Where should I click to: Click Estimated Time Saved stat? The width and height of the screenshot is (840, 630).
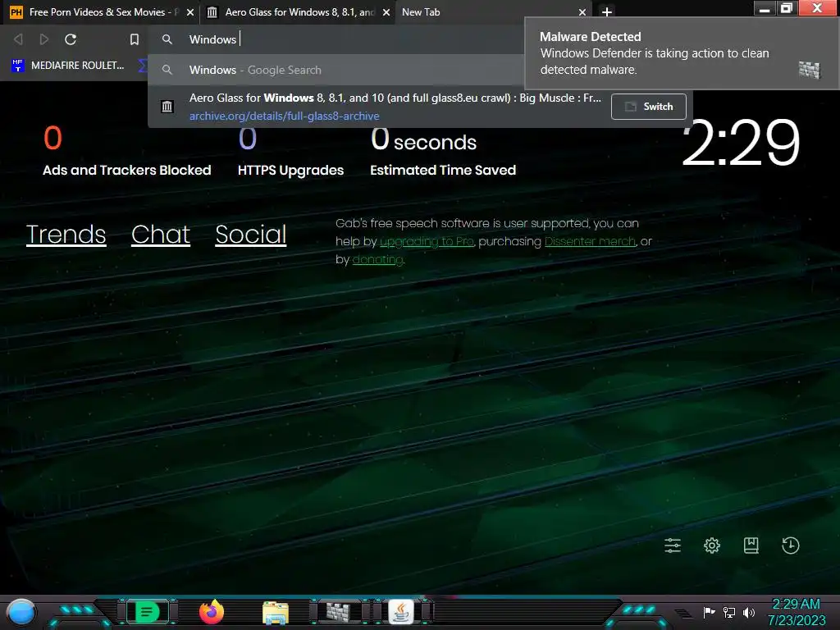(x=443, y=151)
